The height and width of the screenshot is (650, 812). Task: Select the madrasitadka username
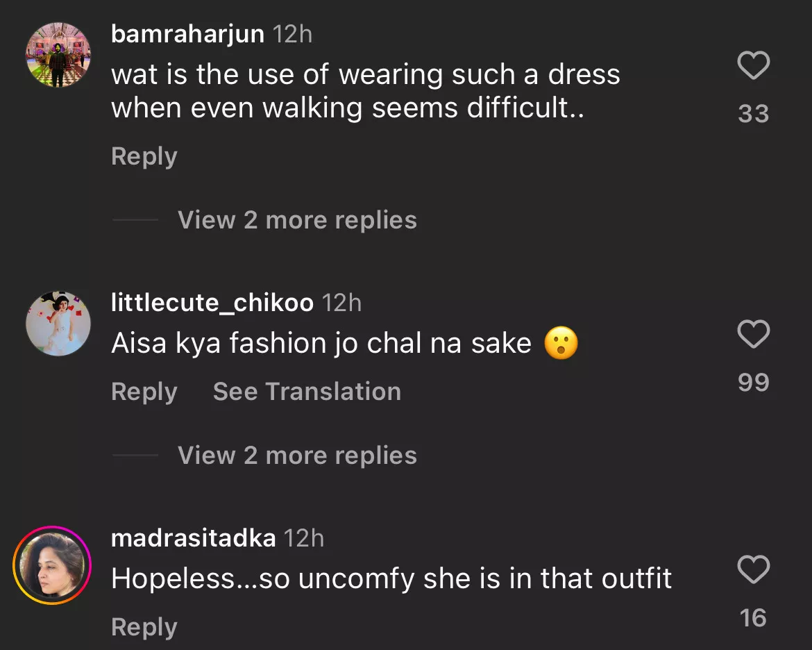[x=193, y=538]
